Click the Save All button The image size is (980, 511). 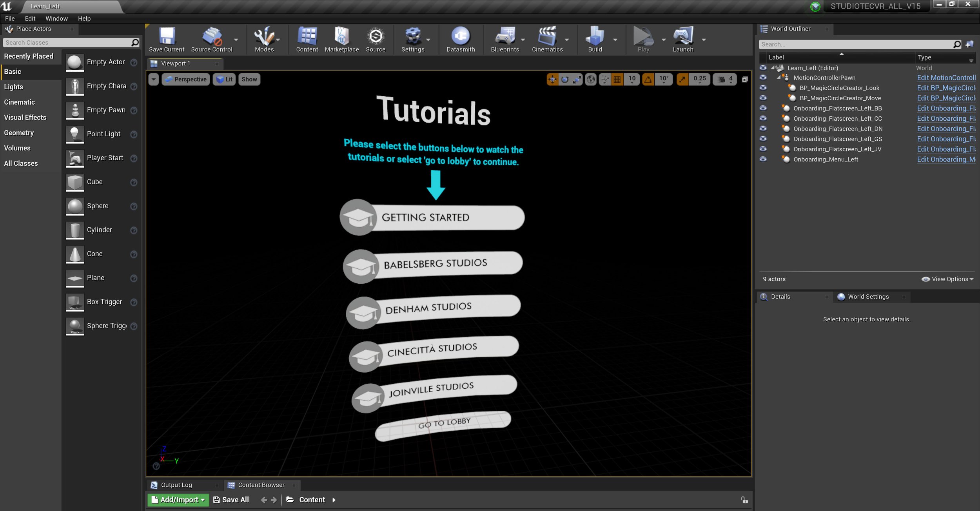click(x=231, y=500)
